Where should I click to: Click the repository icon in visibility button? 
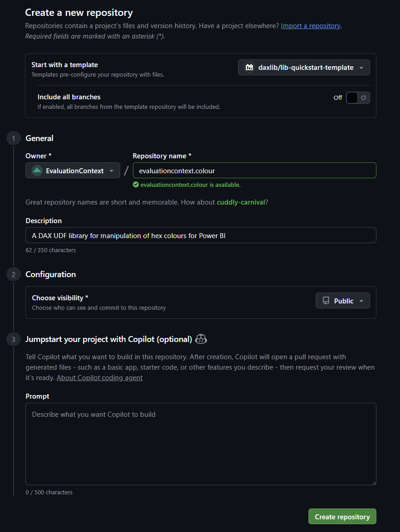tap(326, 301)
